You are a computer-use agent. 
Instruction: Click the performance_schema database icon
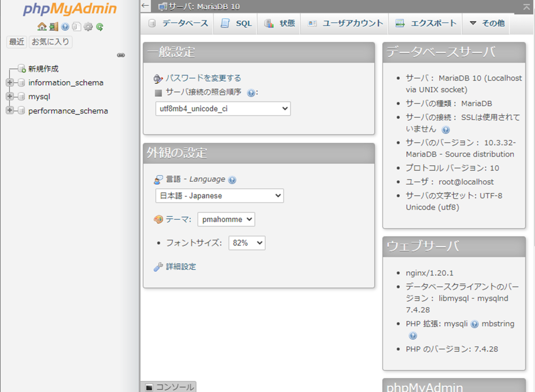pos(21,111)
